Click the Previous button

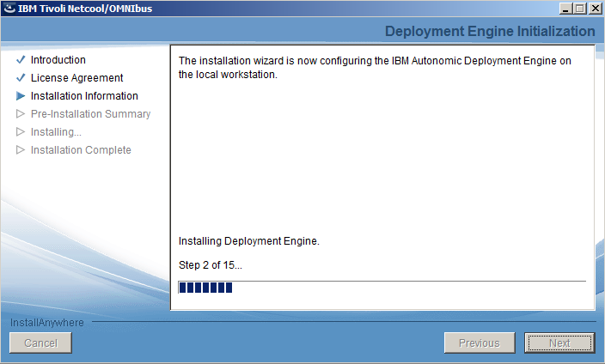click(480, 343)
